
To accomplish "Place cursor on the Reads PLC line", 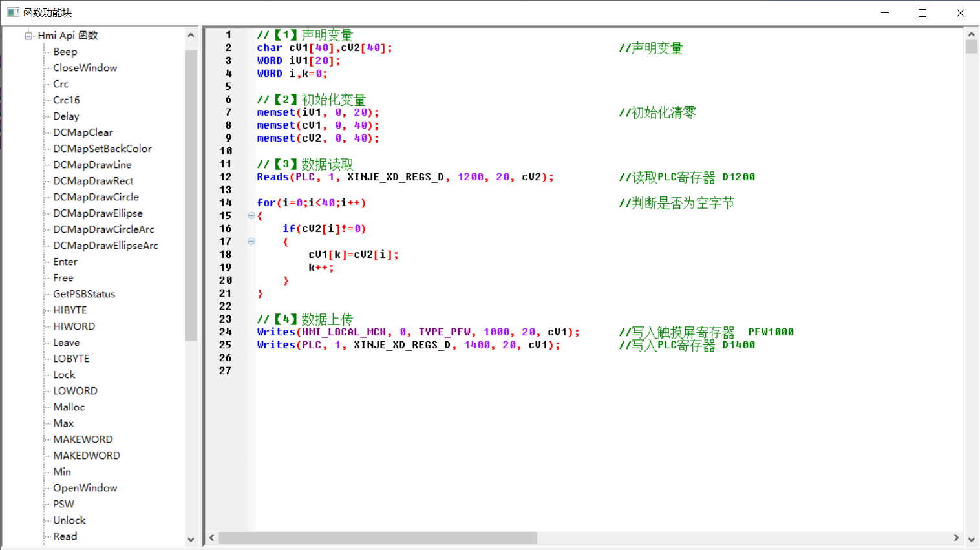I will pos(405,177).
